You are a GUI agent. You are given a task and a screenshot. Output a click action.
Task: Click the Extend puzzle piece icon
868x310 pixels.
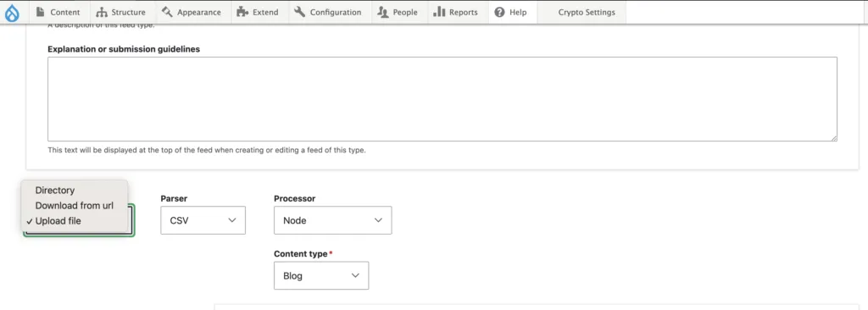[242, 12]
